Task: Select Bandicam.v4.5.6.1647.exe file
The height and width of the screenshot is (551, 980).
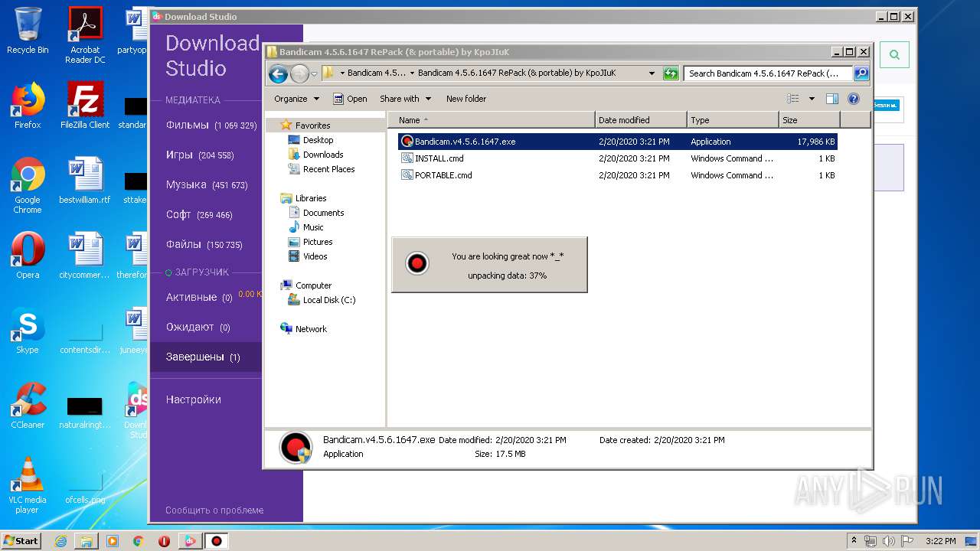Action: click(618, 142)
